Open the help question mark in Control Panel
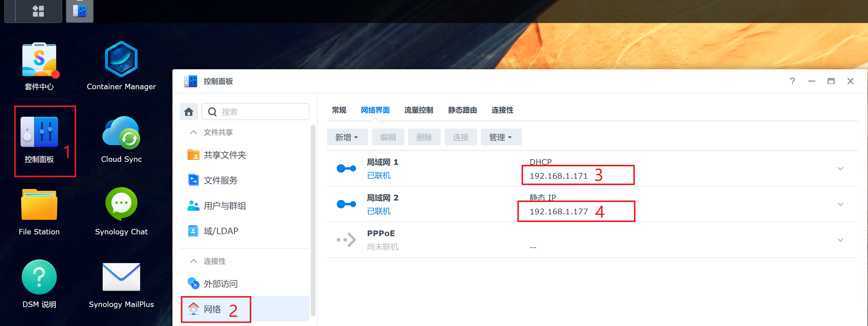868x326 pixels. 792,81
